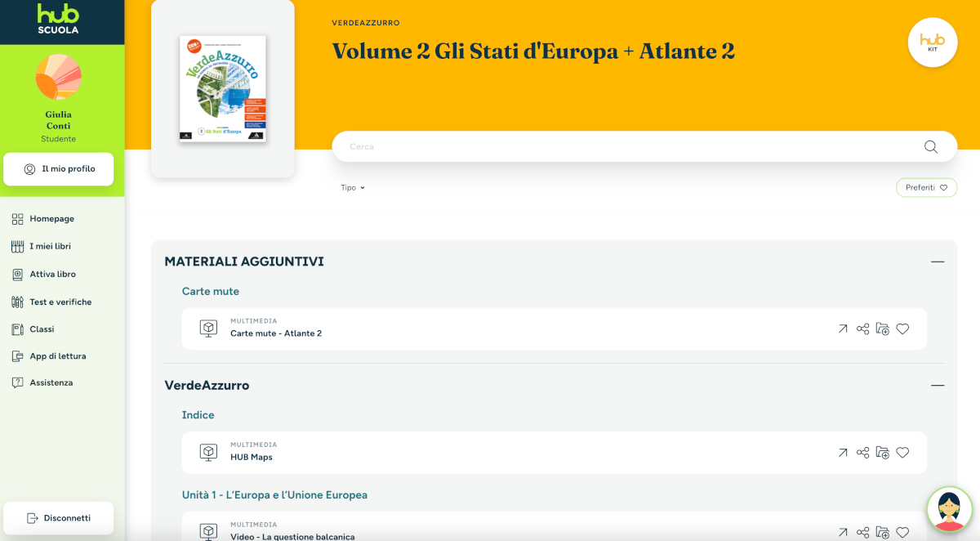Image resolution: width=980 pixels, height=541 pixels.
Task: Open Giulia Conti's profile avatar
Action: (58, 77)
